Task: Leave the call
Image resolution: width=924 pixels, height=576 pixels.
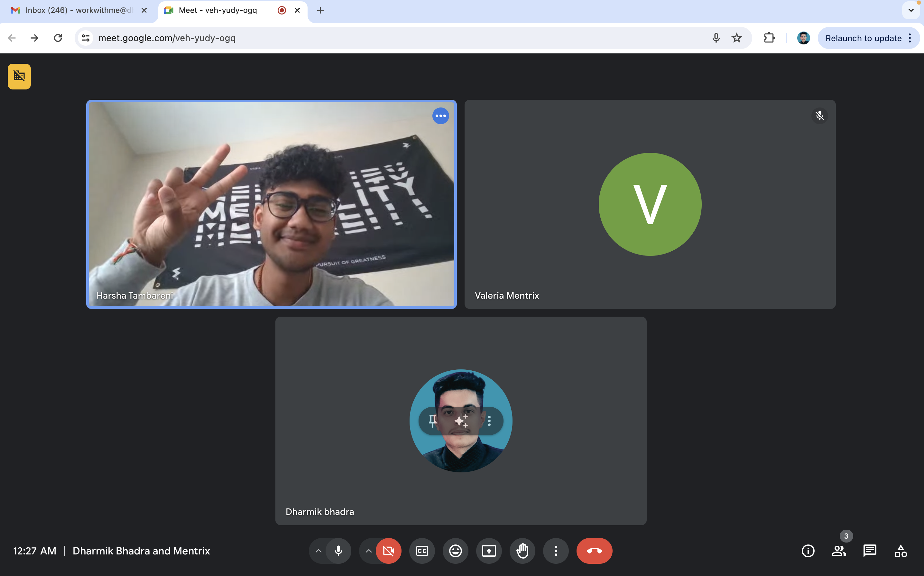Action: (594, 551)
